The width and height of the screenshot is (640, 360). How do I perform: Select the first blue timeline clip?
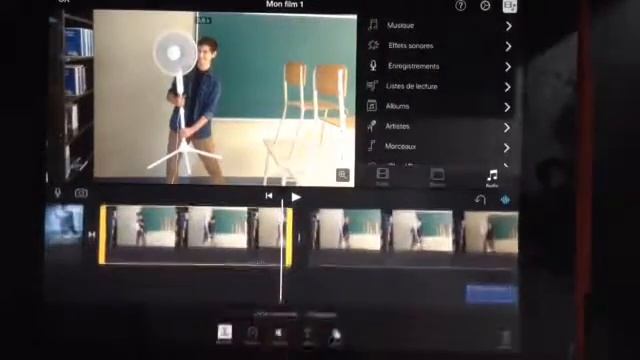point(64,225)
